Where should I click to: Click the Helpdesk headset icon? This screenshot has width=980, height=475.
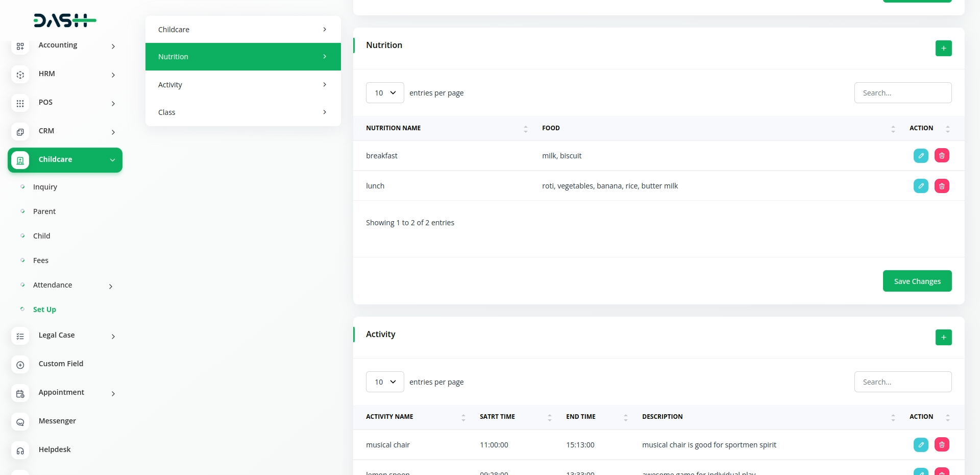(20, 450)
